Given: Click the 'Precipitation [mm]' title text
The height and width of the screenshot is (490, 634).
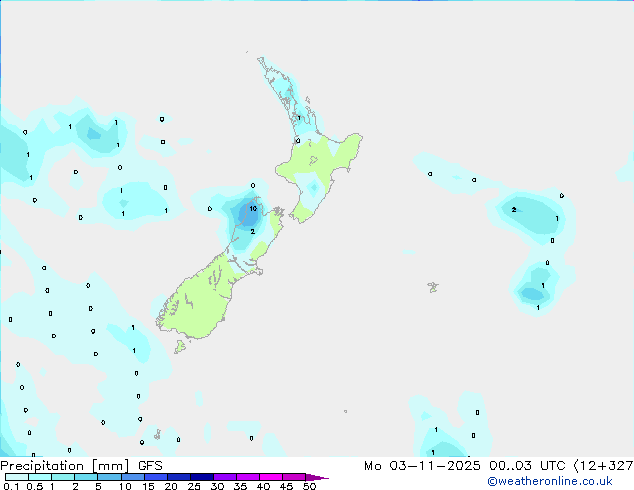Looking at the screenshot, I should [65, 466].
